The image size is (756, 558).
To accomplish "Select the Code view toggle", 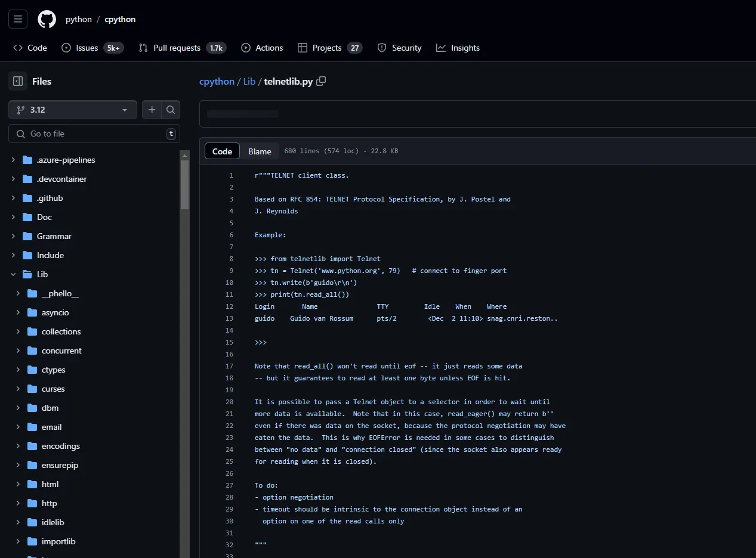I will coord(222,151).
